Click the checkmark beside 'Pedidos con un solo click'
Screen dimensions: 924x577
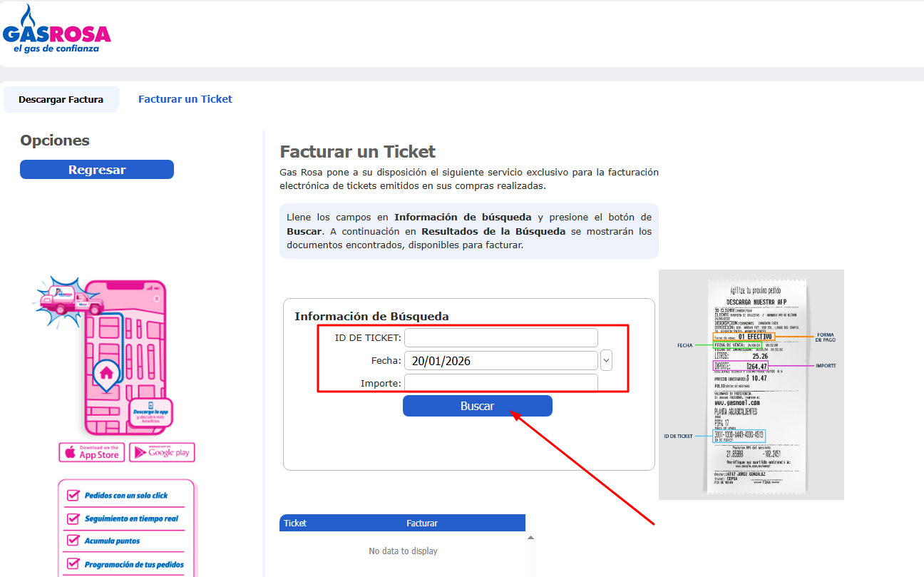point(73,495)
